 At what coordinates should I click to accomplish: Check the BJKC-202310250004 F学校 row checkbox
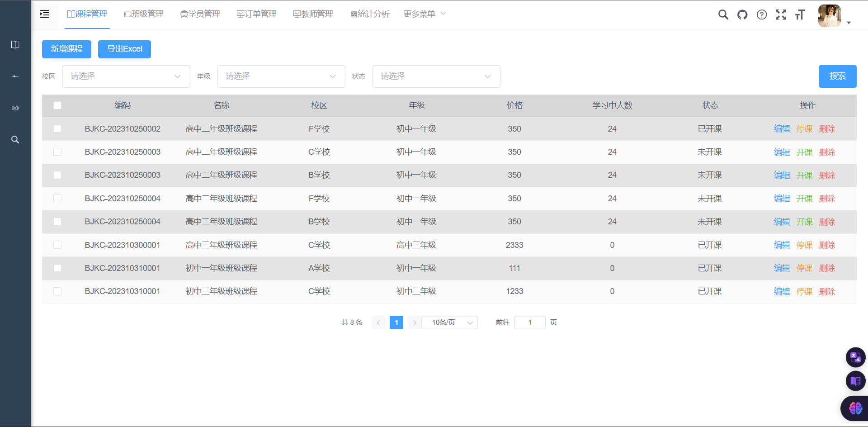click(57, 199)
